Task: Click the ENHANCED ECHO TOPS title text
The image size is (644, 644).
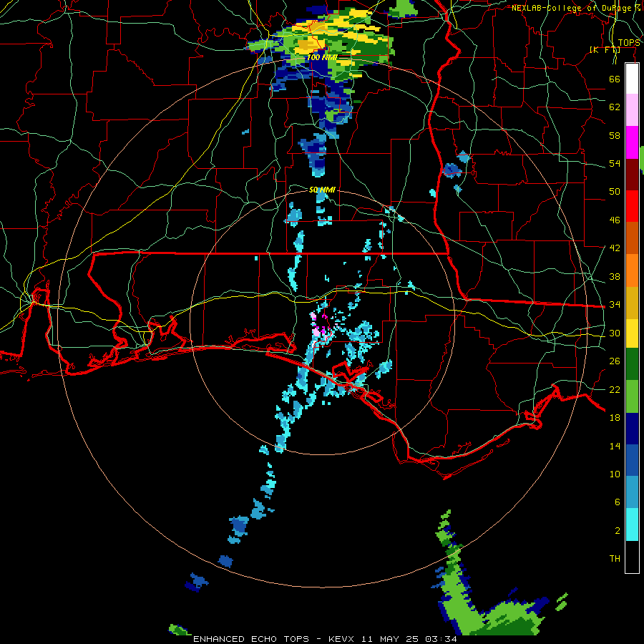Action: pos(251,639)
